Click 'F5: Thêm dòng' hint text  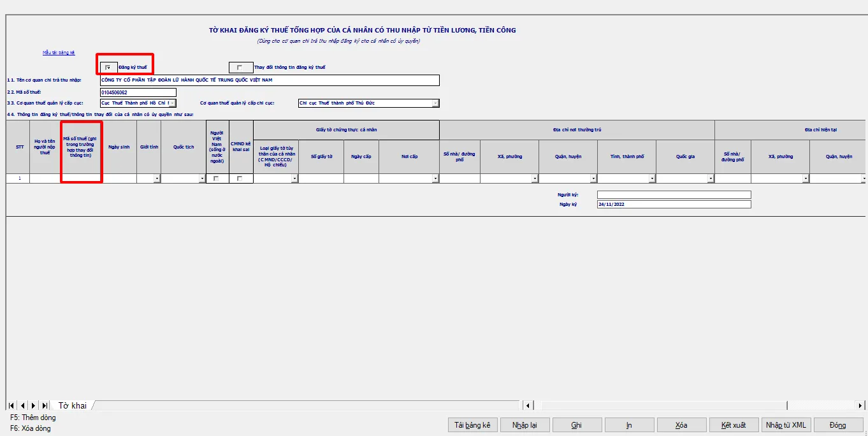coord(33,418)
